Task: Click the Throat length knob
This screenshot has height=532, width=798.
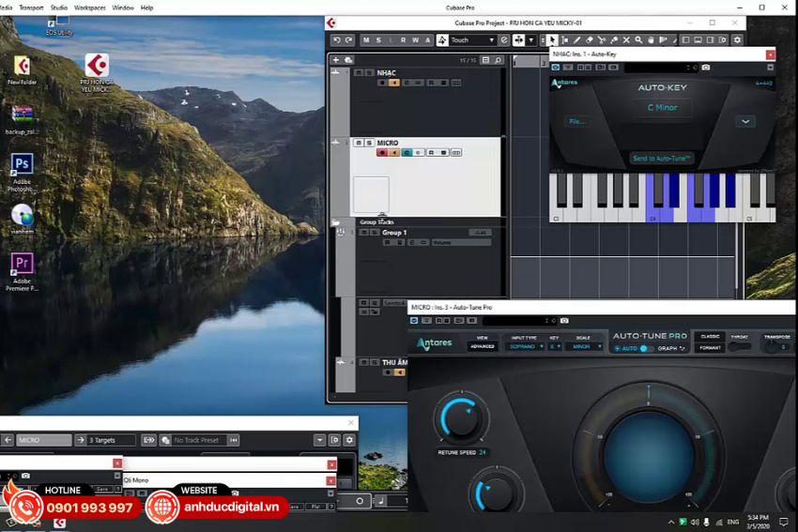Action: point(740,346)
